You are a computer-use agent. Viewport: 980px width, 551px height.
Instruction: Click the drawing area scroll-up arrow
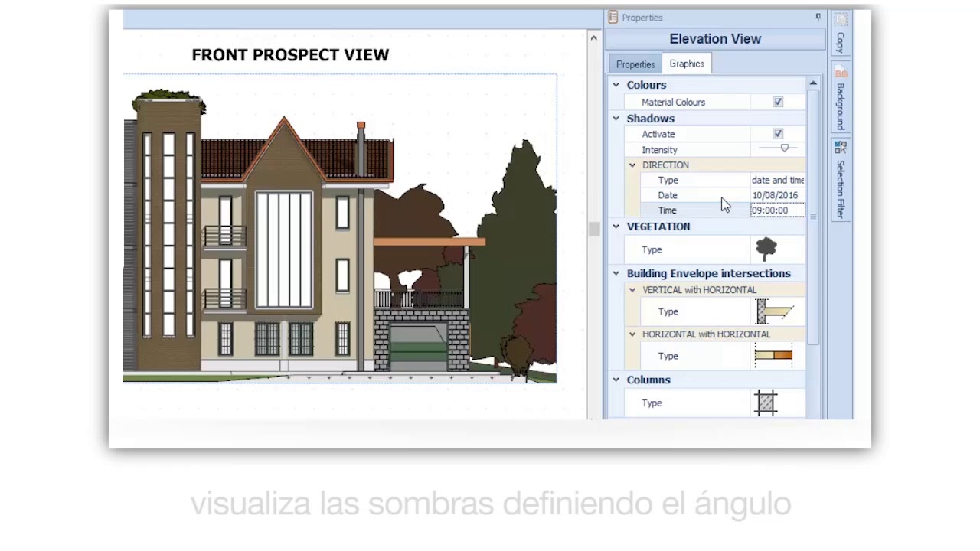pyautogui.click(x=593, y=37)
